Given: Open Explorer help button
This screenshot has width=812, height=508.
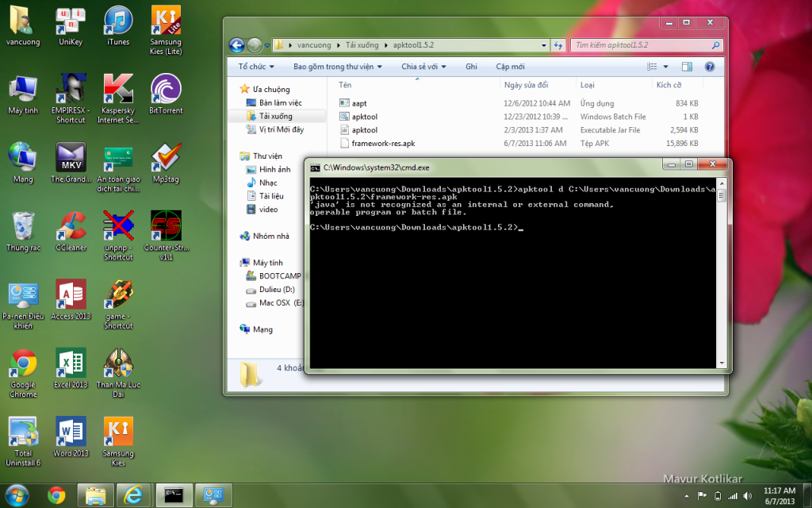Looking at the screenshot, I should point(710,67).
